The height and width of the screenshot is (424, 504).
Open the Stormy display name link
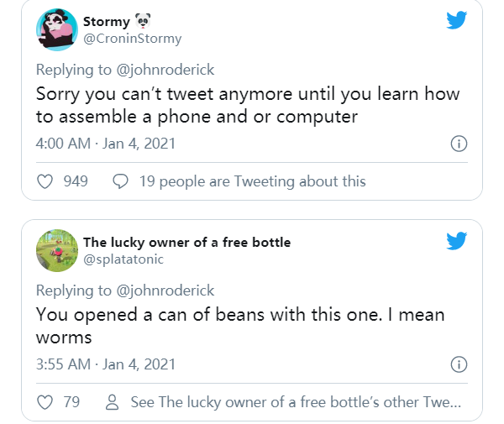point(107,21)
